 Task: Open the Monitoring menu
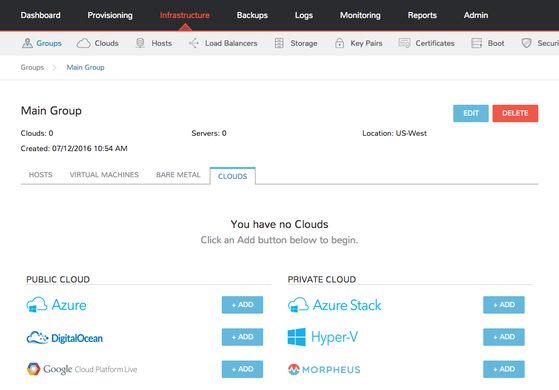[360, 15]
